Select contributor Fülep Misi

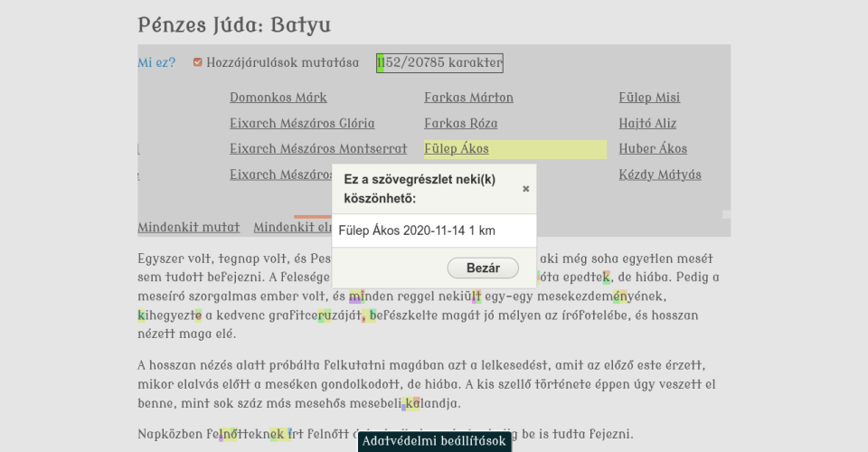[x=649, y=98]
